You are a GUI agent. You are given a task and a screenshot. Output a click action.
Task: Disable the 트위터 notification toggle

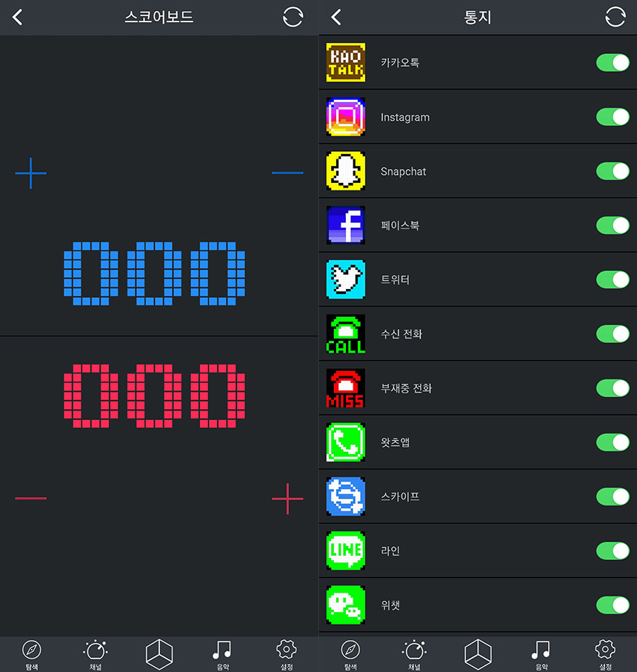click(x=613, y=279)
